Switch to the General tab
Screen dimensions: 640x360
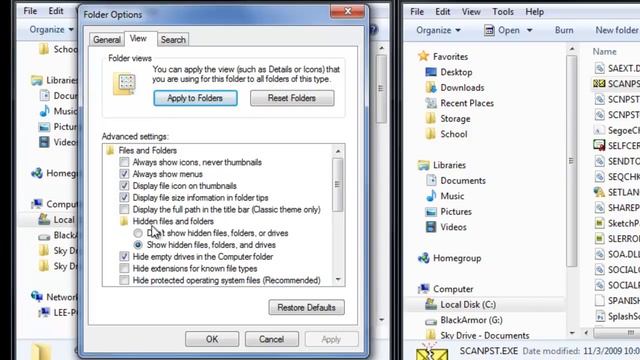point(107,40)
